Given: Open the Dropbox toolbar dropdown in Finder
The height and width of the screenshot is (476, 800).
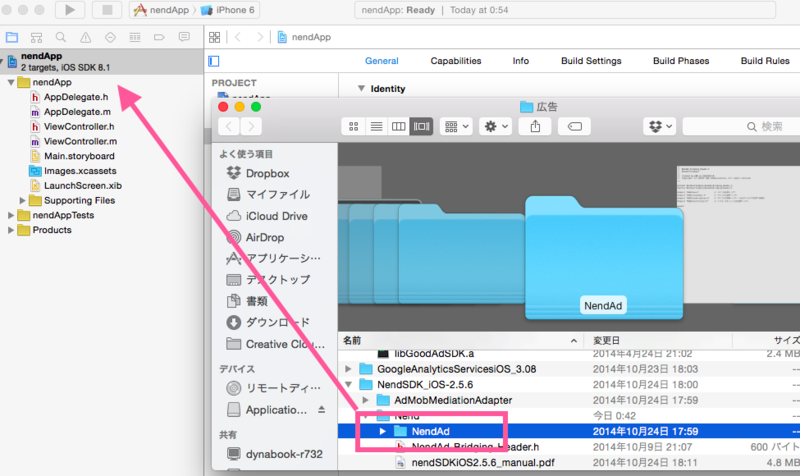Looking at the screenshot, I should coord(660,127).
